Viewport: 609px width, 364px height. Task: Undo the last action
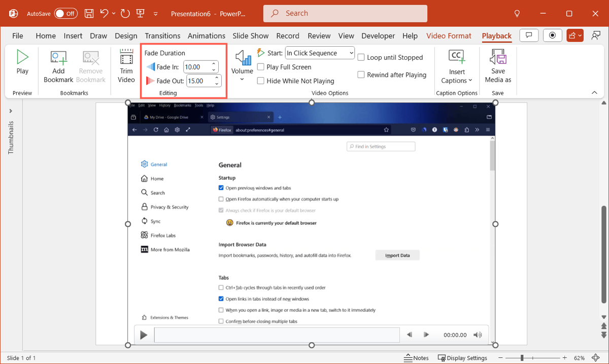pyautogui.click(x=105, y=14)
